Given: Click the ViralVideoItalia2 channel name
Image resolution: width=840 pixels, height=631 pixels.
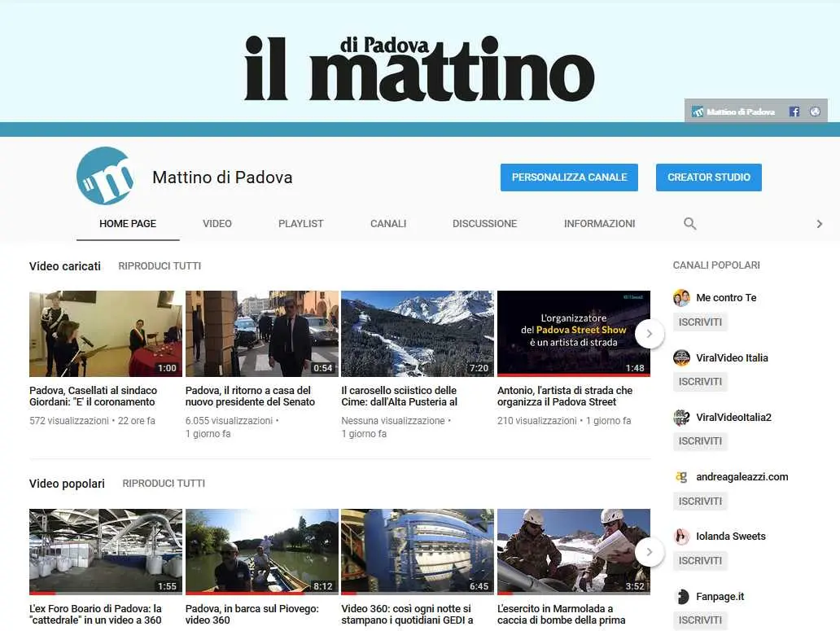Looking at the screenshot, I should click(x=733, y=417).
